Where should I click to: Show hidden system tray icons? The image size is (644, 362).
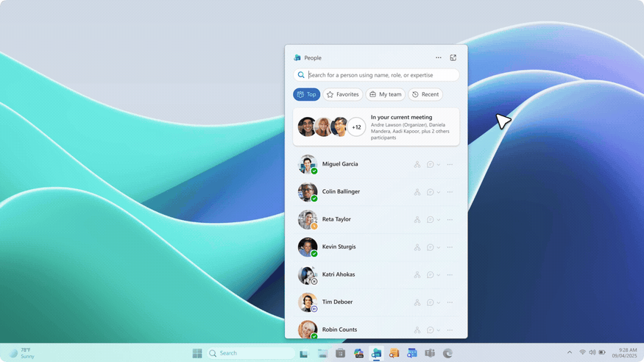click(x=570, y=352)
